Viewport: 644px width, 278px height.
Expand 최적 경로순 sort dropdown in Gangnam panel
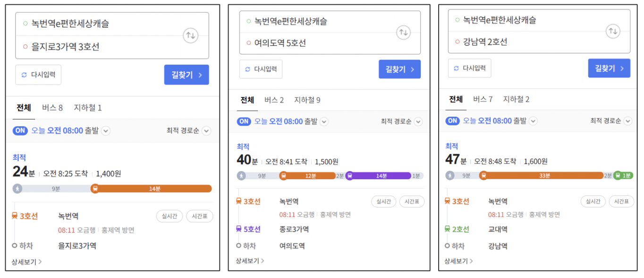point(627,121)
